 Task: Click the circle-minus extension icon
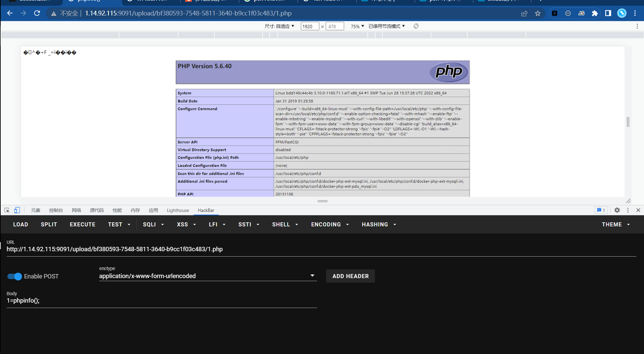(568, 13)
